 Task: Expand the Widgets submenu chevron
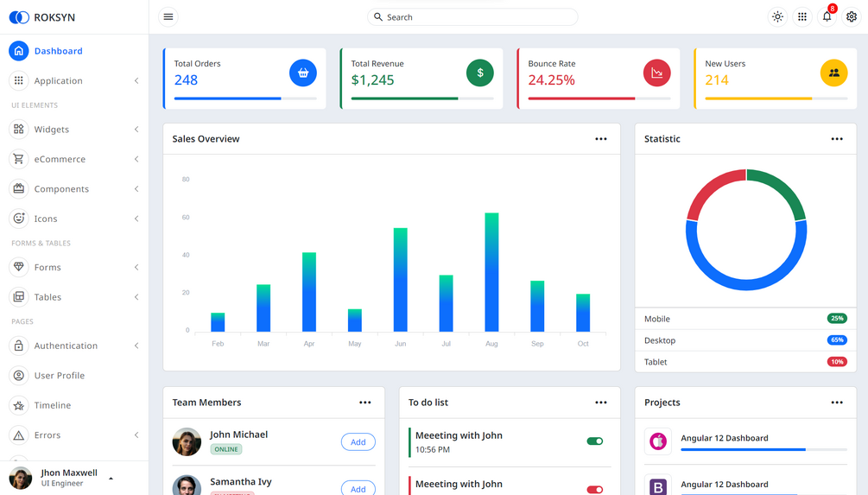coord(136,129)
